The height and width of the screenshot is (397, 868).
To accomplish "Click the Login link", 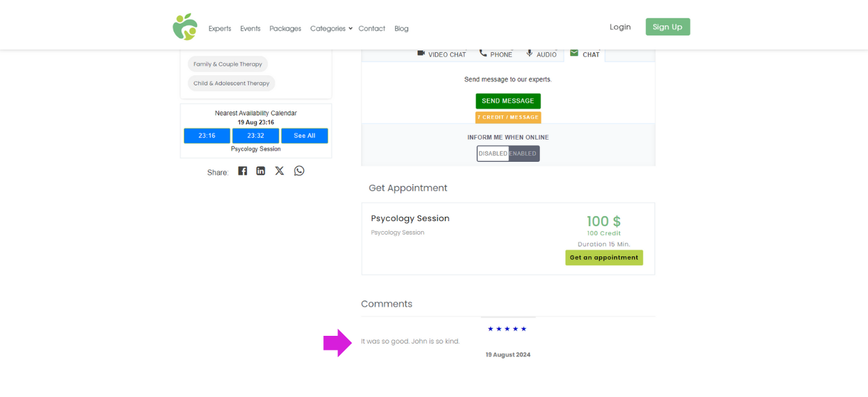I will click(x=620, y=27).
